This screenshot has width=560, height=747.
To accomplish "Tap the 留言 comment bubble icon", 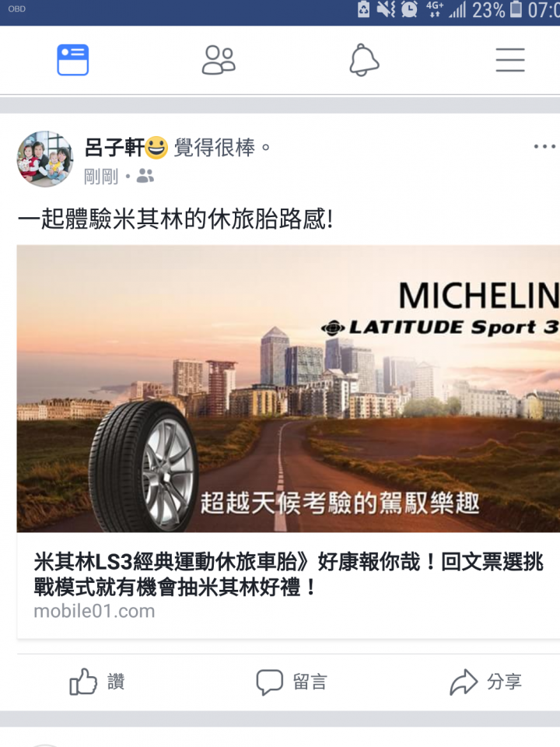I will (270, 682).
